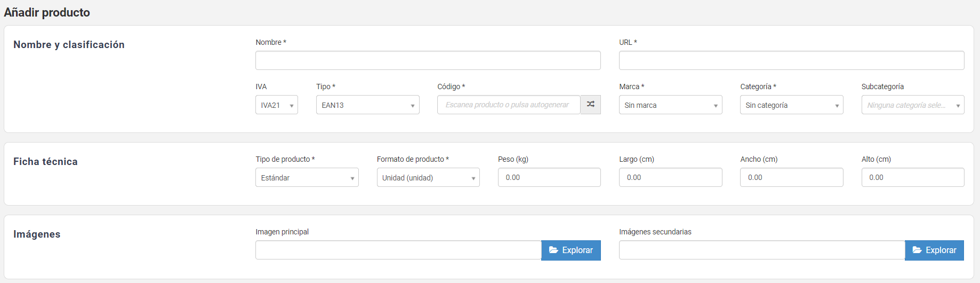Click the 'Formato de producto *' label

click(413, 159)
